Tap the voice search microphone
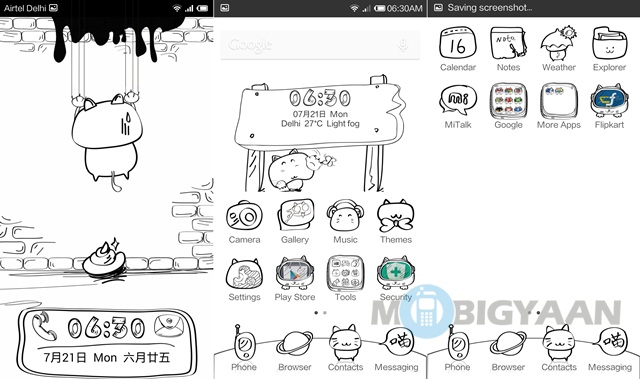640x379 pixels. 403,44
